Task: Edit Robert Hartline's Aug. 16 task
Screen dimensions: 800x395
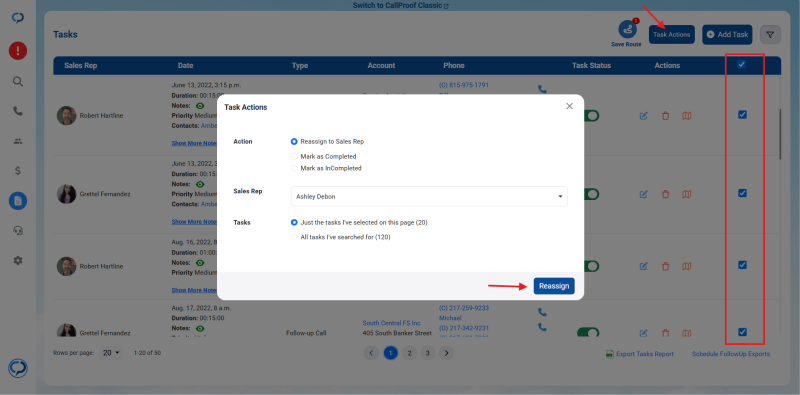Action: coord(644,266)
